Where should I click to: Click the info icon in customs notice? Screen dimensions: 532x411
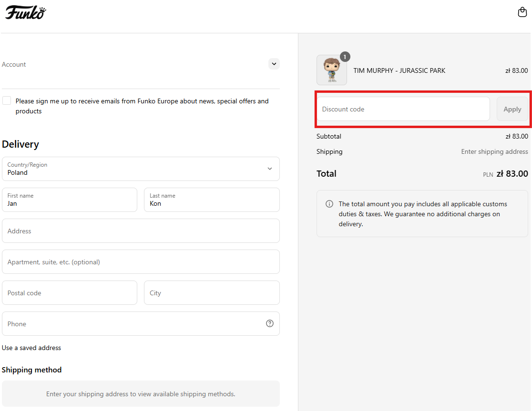(329, 204)
